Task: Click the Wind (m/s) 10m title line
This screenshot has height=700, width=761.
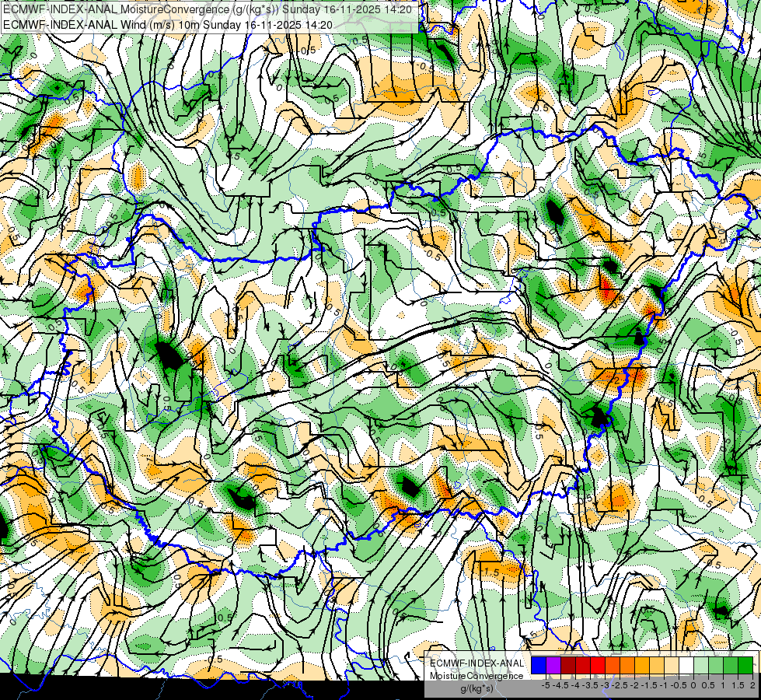Action: point(167,24)
